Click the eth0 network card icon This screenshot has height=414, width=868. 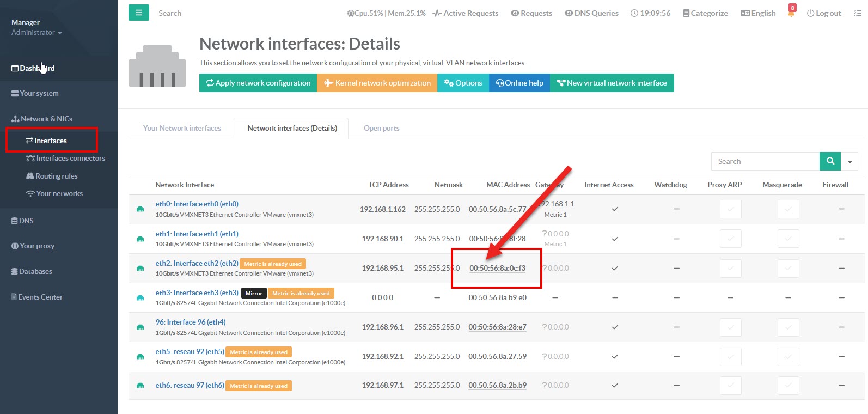click(x=140, y=209)
